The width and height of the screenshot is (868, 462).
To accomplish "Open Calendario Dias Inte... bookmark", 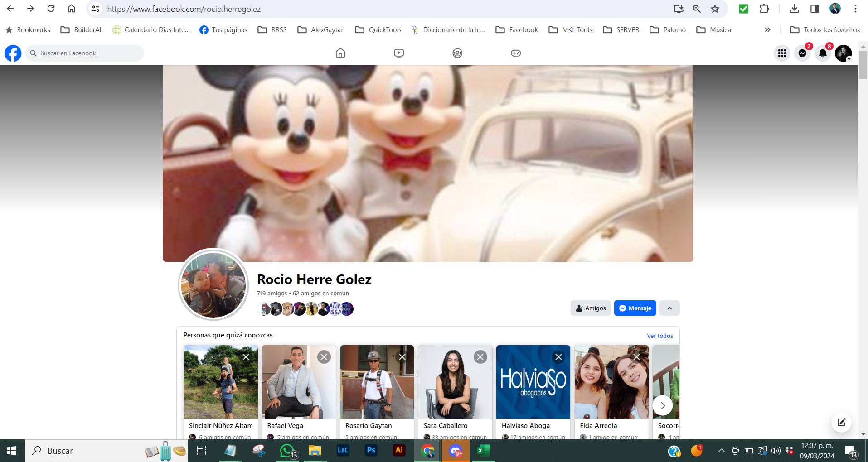I will pyautogui.click(x=151, y=30).
